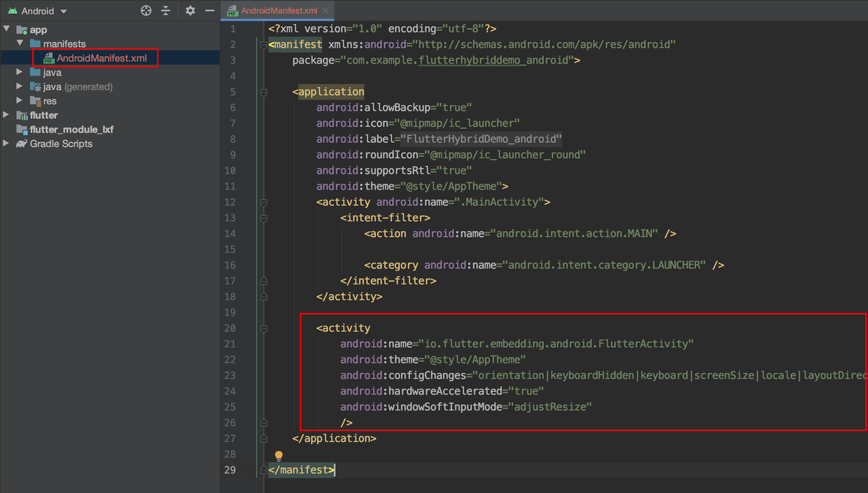Viewport: 868px width, 493px height.
Task: Click fold marker at closing activity line 18
Action: tap(264, 296)
